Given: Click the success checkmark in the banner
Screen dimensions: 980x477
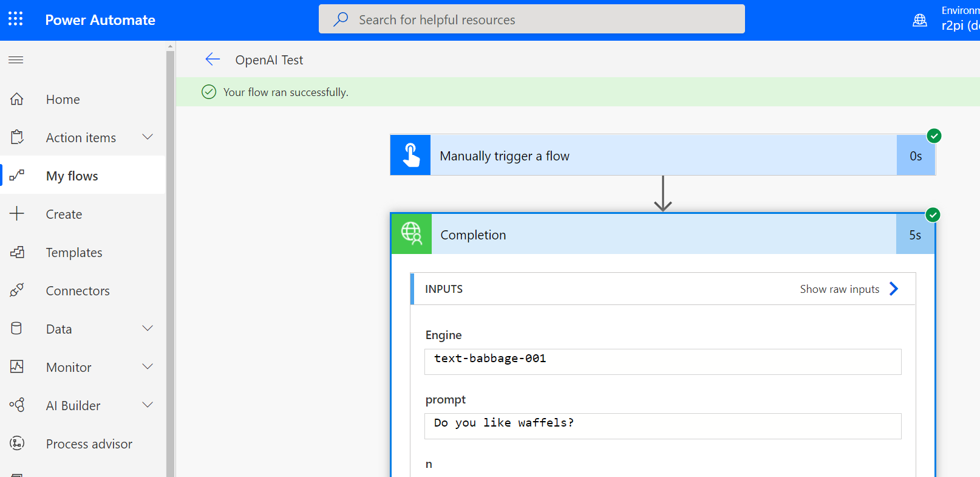Looking at the screenshot, I should coord(209,92).
